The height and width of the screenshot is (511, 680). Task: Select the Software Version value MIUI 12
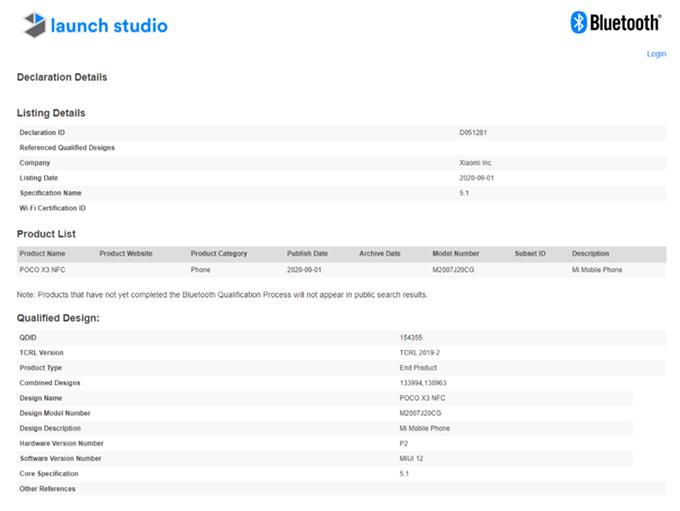411,459
